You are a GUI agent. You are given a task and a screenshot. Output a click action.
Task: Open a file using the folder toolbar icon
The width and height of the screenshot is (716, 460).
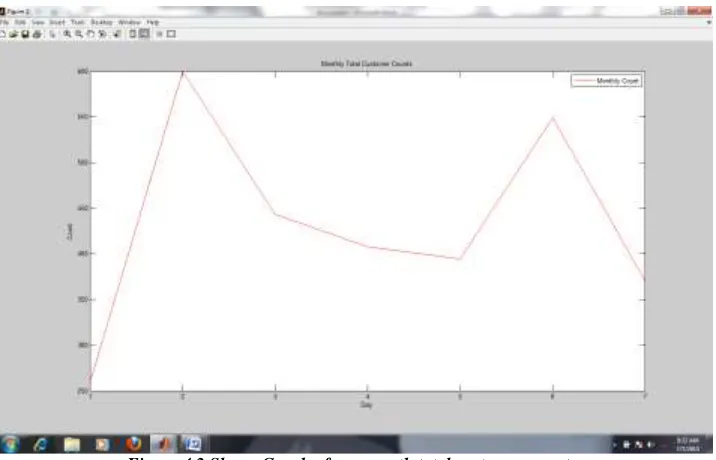coord(14,34)
